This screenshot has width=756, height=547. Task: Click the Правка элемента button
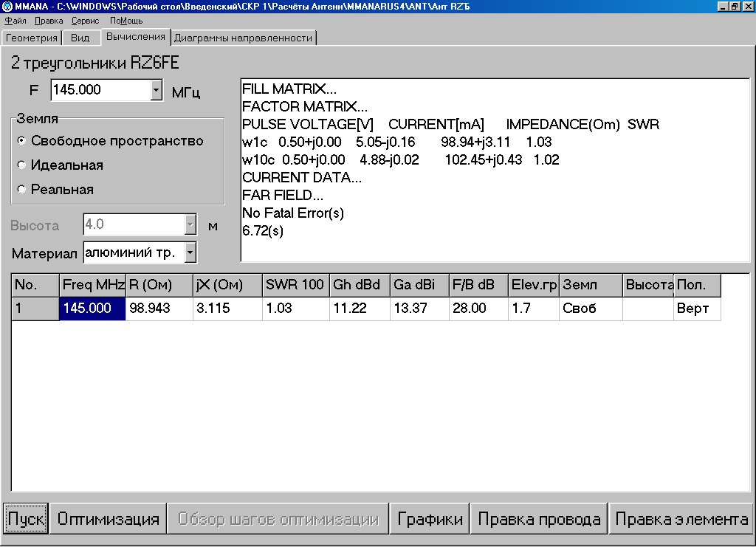681,519
